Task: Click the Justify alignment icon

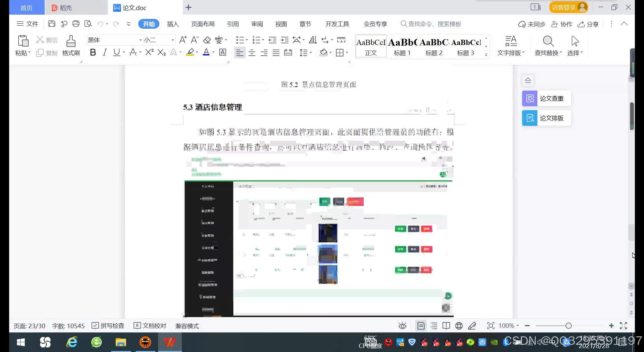Action: (276, 52)
